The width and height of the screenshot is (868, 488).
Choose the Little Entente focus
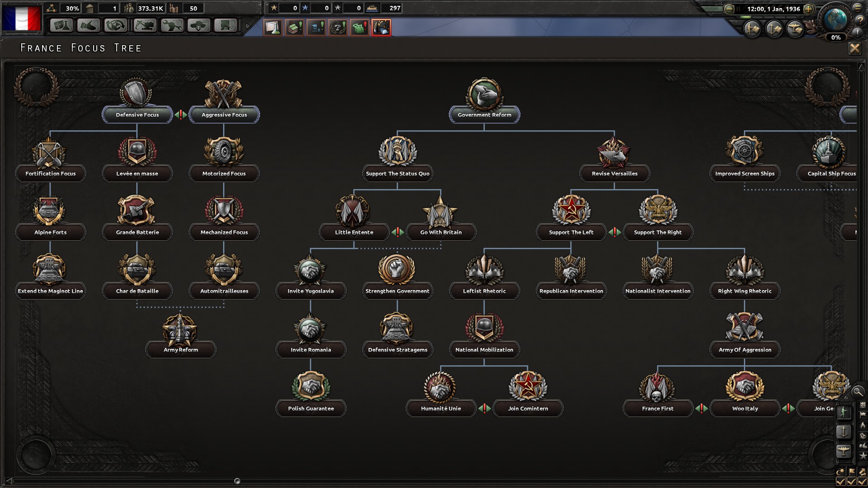pyautogui.click(x=354, y=232)
